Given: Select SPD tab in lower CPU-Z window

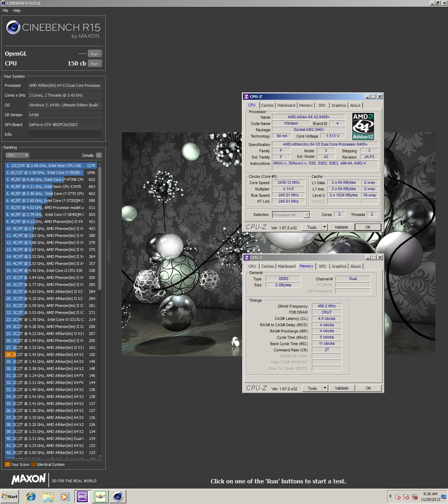Looking at the screenshot, I should pyautogui.click(x=322, y=266).
